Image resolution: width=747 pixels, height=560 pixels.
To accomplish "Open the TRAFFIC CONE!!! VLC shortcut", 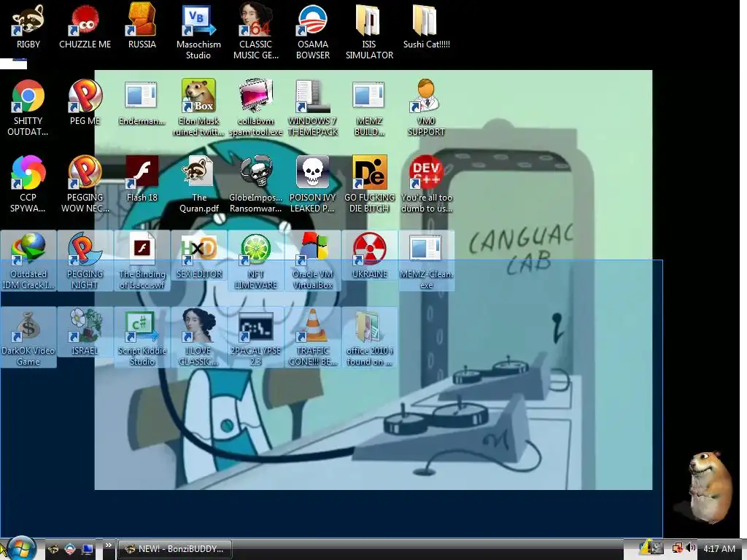I will pyautogui.click(x=312, y=338).
